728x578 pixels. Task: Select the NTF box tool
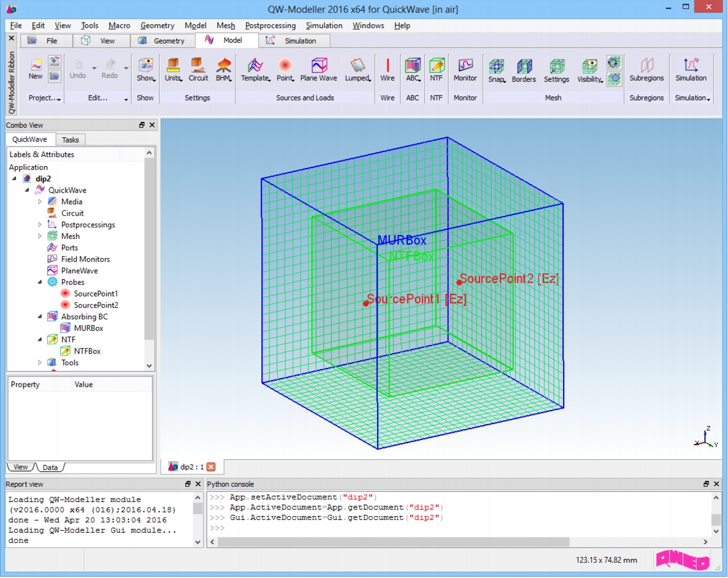[437, 70]
